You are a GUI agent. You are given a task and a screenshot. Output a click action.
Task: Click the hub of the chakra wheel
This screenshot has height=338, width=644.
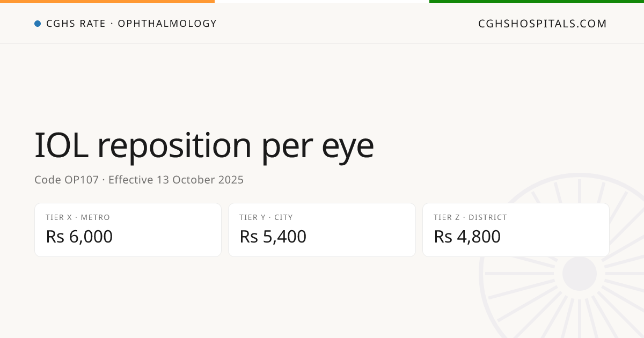580,274
